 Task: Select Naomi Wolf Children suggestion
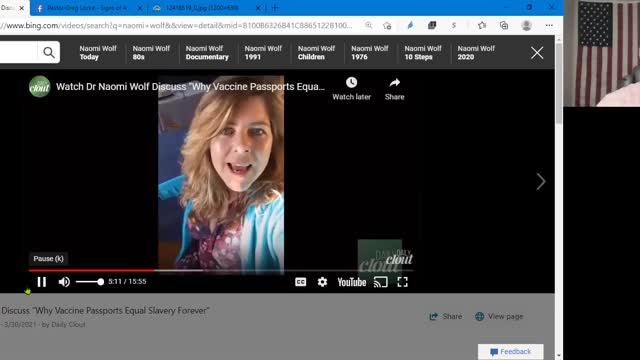pyautogui.click(x=316, y=53)
